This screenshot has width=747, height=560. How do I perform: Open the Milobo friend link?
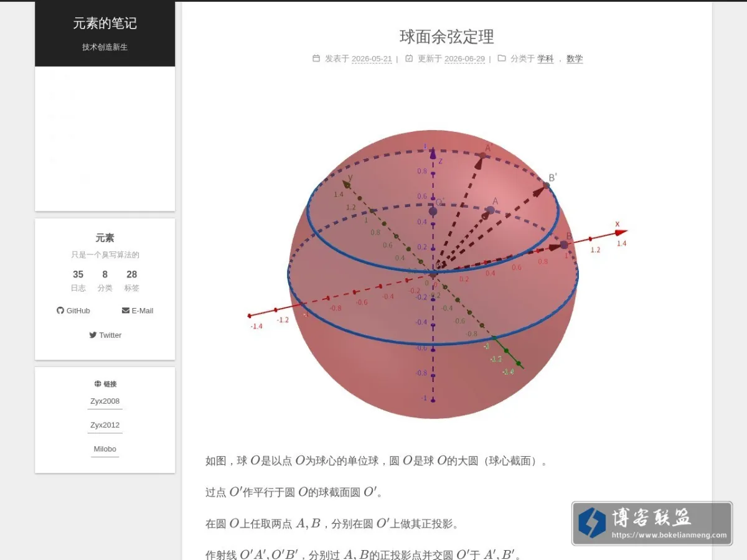pyautogui.click(x=105, y=449)
